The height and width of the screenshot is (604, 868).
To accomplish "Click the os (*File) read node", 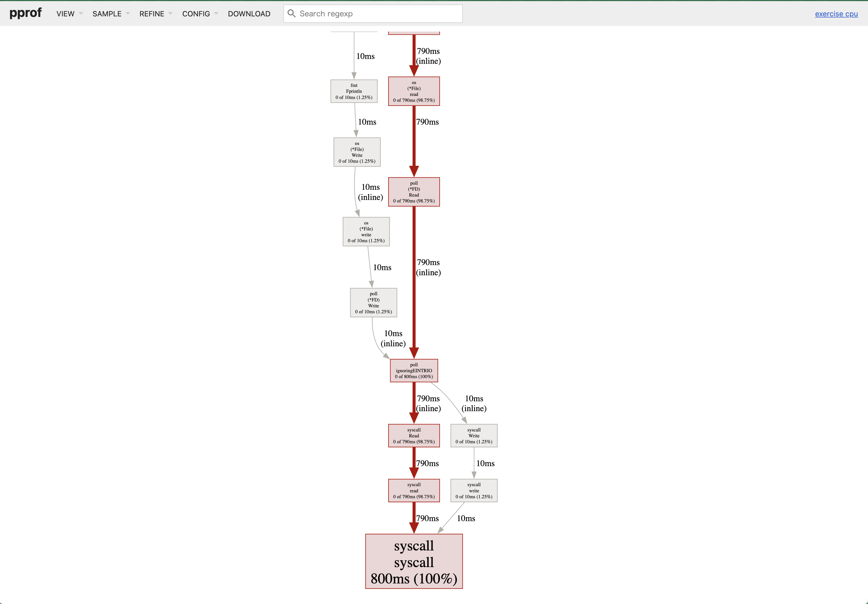I will click(414, 91).
